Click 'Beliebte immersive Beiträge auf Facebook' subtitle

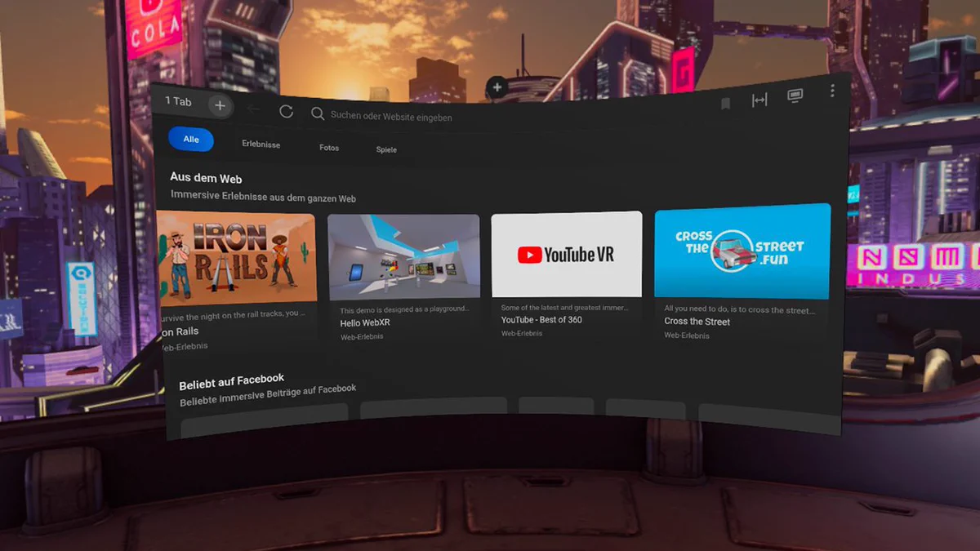(268, 395)
